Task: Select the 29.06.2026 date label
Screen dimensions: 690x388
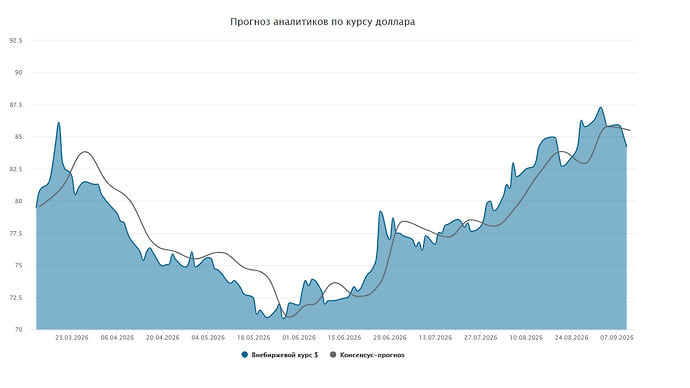Action: (389, 338)
